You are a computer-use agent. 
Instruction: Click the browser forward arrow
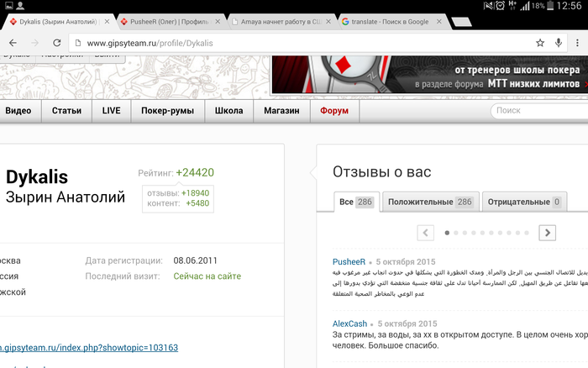coord(34,43)
